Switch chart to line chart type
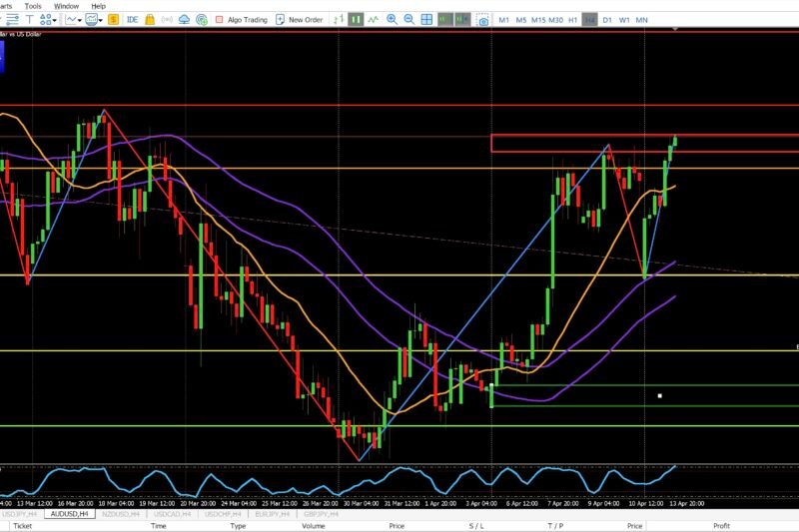 373,20
